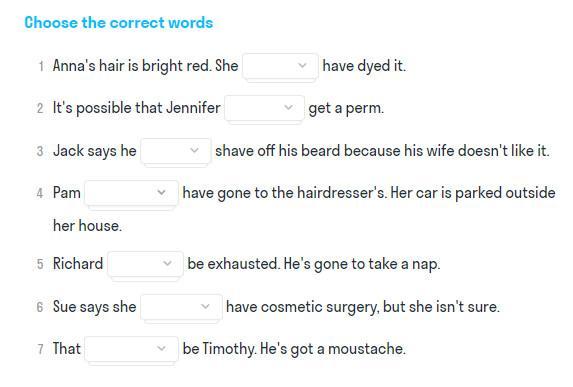Image resolution: width=573 pixels, height=387 pixels.
Task: Open dropdown after 'Jack says he'
Action: [x=176, y=151]
